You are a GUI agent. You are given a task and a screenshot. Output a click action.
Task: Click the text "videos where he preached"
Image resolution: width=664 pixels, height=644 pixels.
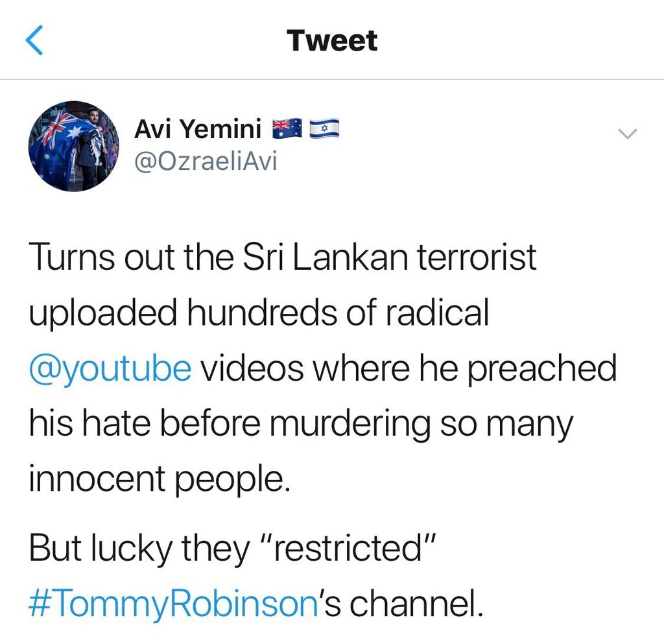(409, 369)
